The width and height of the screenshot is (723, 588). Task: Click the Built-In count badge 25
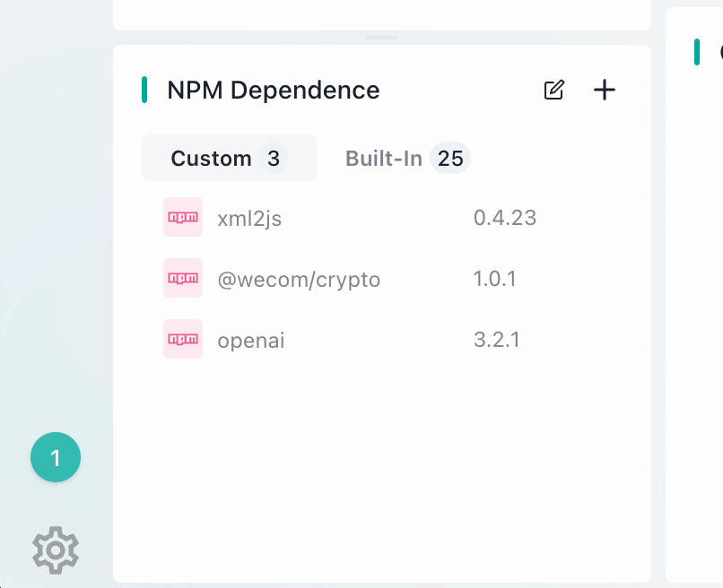[450, 158]
